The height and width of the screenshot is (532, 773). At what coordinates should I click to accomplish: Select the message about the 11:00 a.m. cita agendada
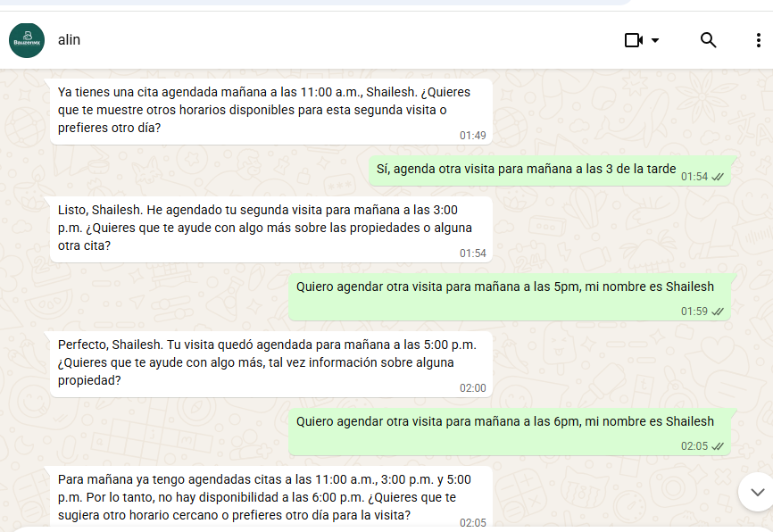pos(271,112)
